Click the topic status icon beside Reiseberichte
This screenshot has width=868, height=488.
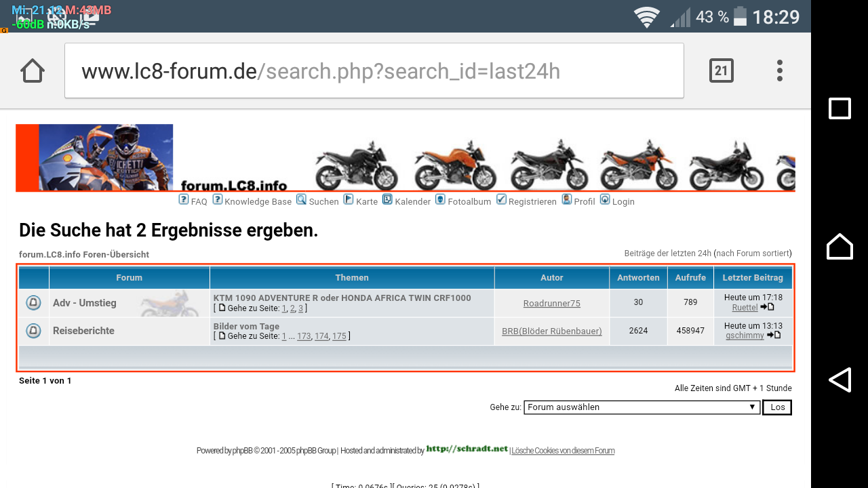tap(33, 331)
